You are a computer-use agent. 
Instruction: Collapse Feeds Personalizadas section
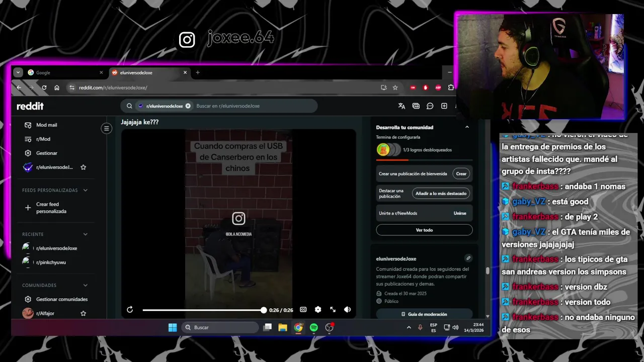85,190
